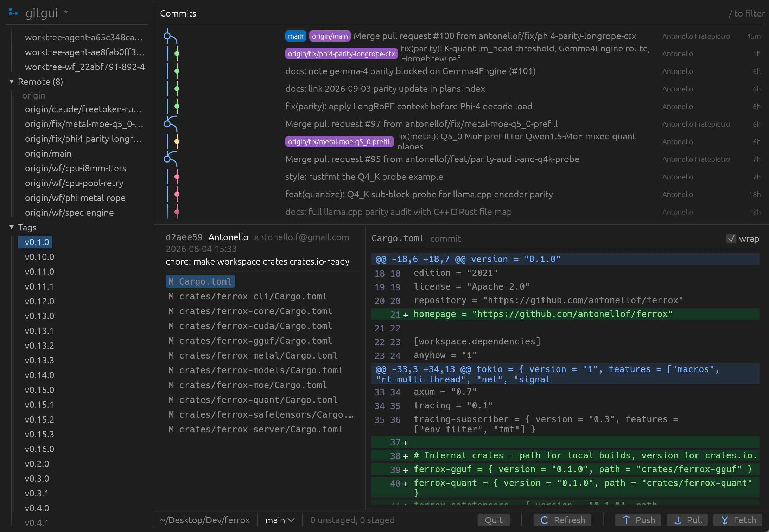Click the Refresh circular arrow icon
The width and height of the screenshot is (769, 532).
tap(544, 520)
